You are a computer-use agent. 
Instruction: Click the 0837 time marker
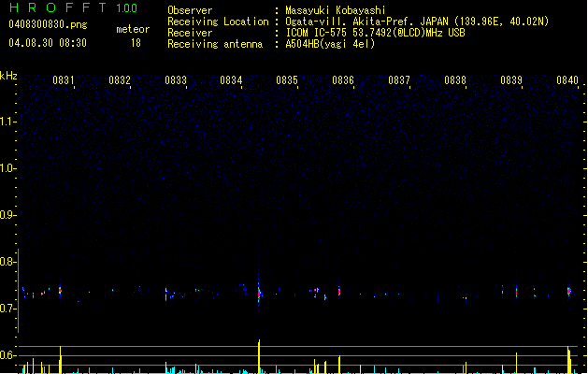click(x=399, y=79)
